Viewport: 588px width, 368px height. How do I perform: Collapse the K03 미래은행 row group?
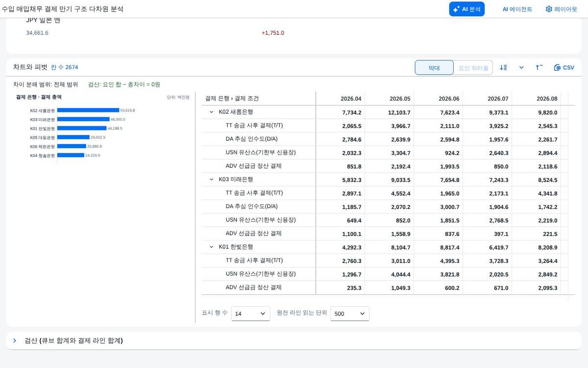click(x=212, y=180)
